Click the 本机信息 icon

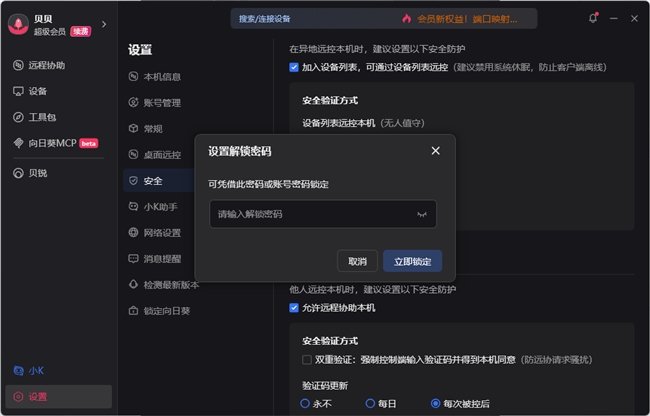pyautogui.click(x=133, y=76)
